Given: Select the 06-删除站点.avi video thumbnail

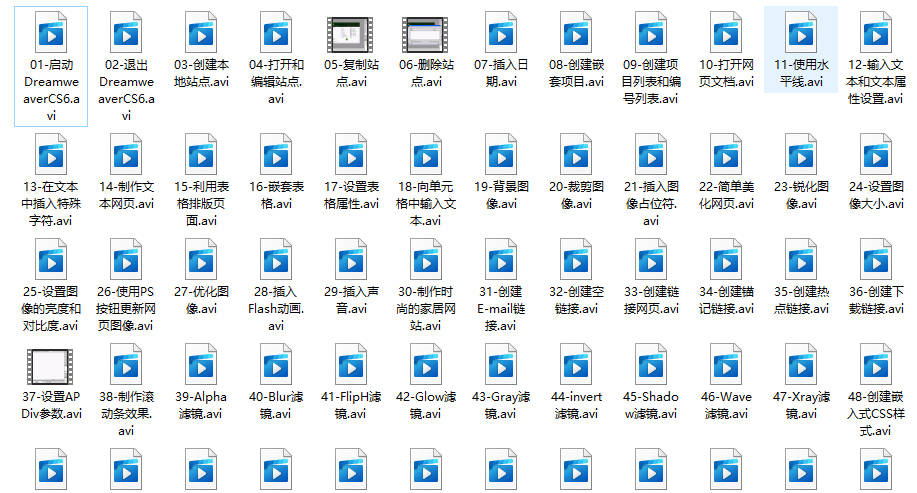Looking at the screenshot, I should tap(425, 35).
